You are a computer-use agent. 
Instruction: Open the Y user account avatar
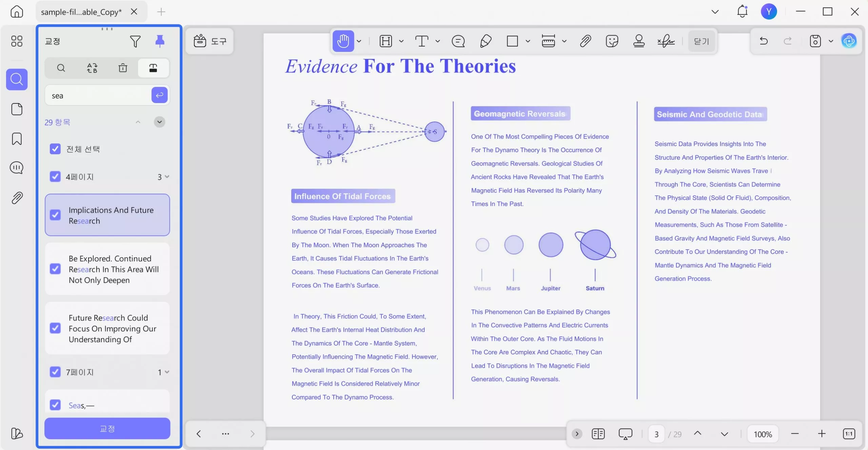pyautogui.click(x=769, y=12)
